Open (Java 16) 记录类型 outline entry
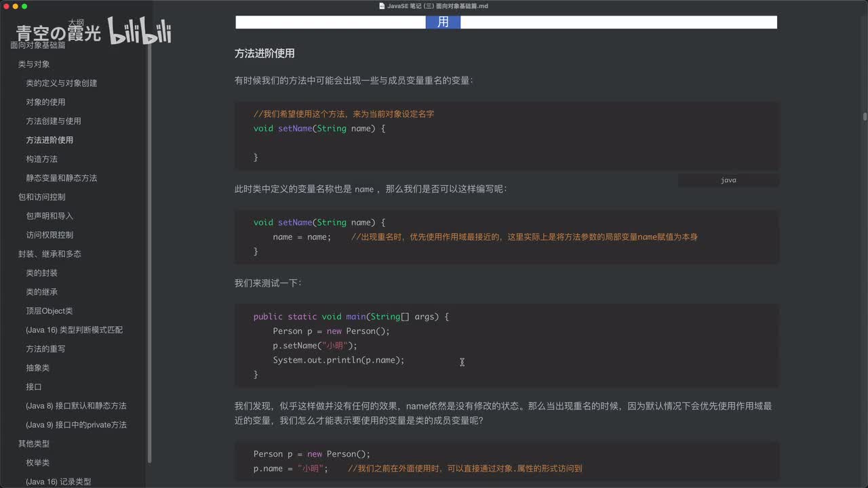Image resolution: width=868 pixels, height=488 pixels. click(x=58, y=482)
